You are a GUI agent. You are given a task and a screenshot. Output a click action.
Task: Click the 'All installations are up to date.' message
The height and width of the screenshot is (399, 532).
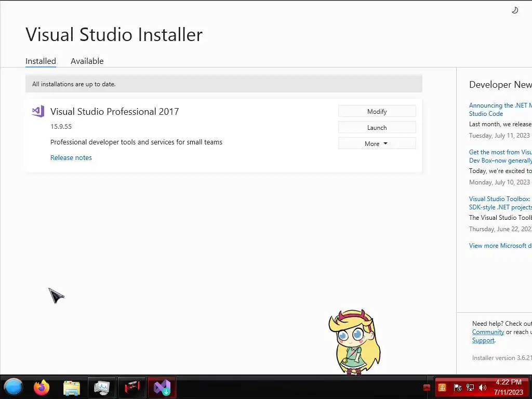click(74, 84)
